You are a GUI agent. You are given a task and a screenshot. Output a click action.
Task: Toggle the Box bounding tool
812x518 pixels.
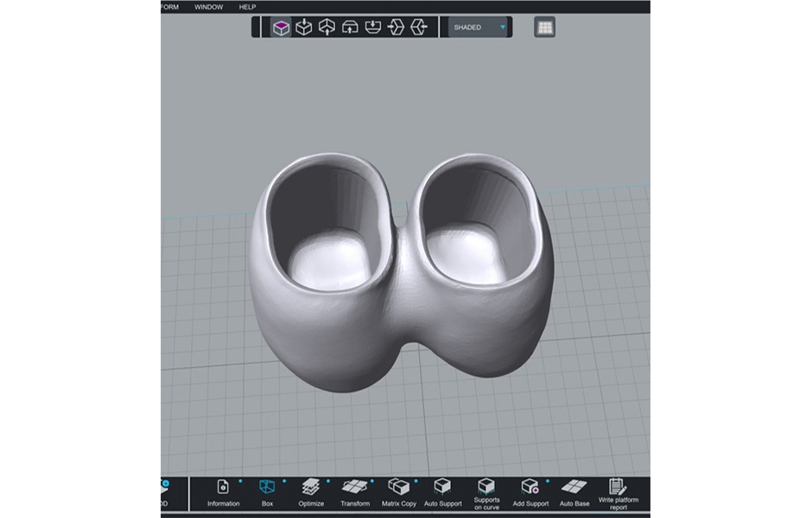[x=267, y=492]
